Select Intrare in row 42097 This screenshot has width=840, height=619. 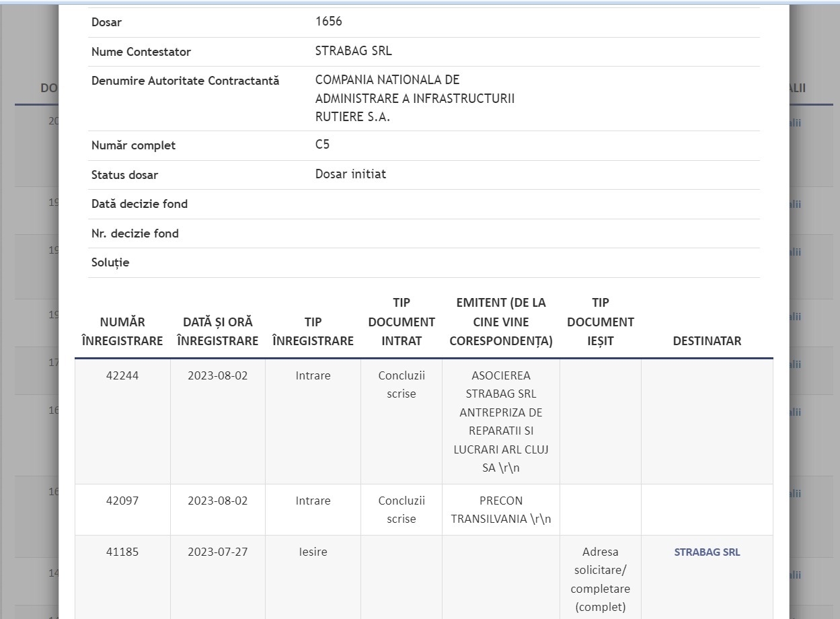pos(313,501)
